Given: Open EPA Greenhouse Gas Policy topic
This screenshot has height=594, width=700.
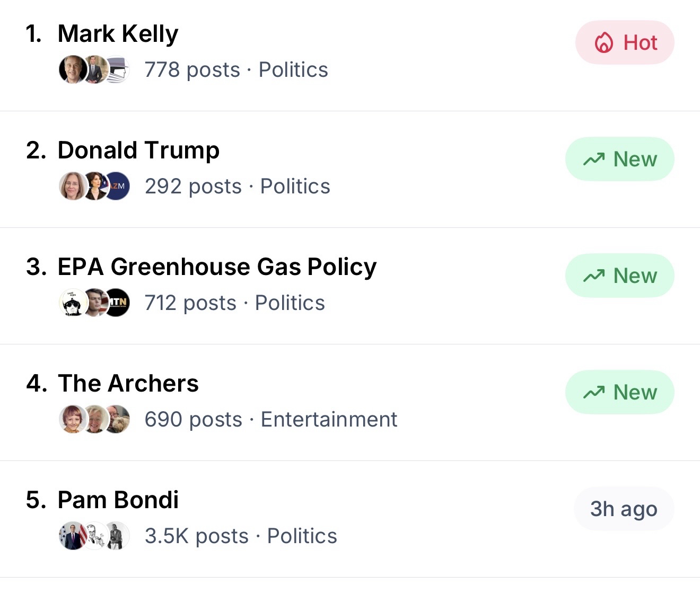Looking at the screenshot, I should point(217,267).
